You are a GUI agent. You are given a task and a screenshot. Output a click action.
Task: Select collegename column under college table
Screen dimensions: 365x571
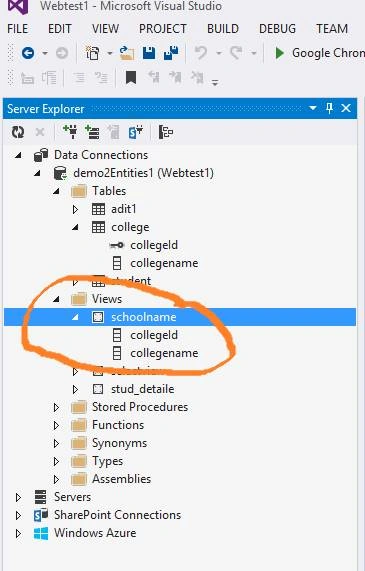pyautogui.click(x=164, y=263)
